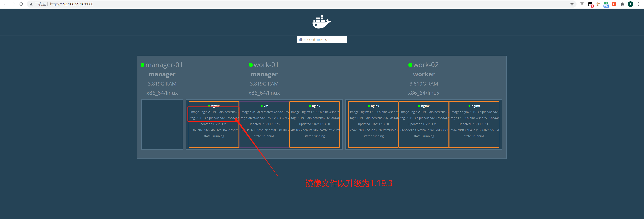This screenshot has width=644, height=219.
Task: Focus the filter containers field
Action: [322, 39]
